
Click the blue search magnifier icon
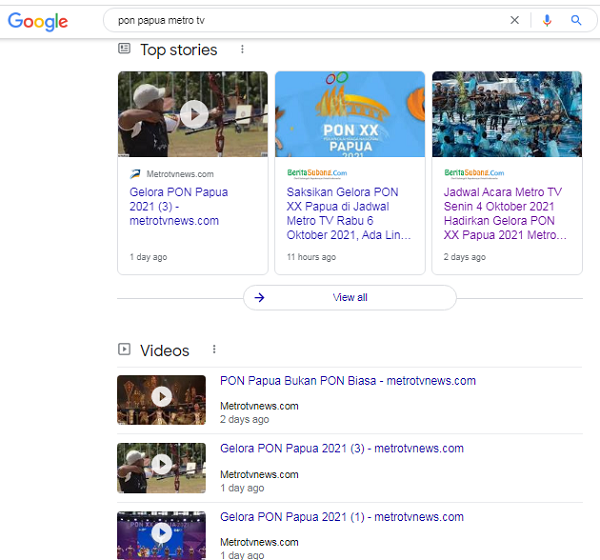[x=576, y=20]
